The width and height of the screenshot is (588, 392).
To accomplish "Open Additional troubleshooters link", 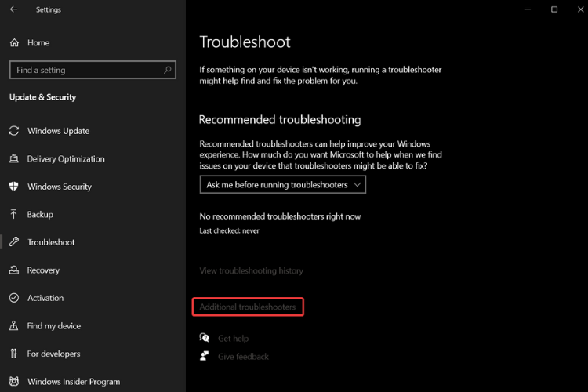I will (x=248, y=307).
